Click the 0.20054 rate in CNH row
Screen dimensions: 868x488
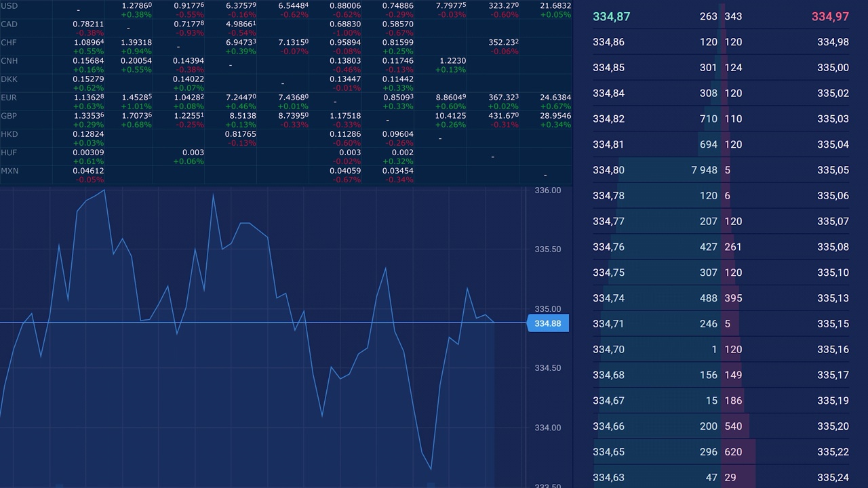[136, 60]
